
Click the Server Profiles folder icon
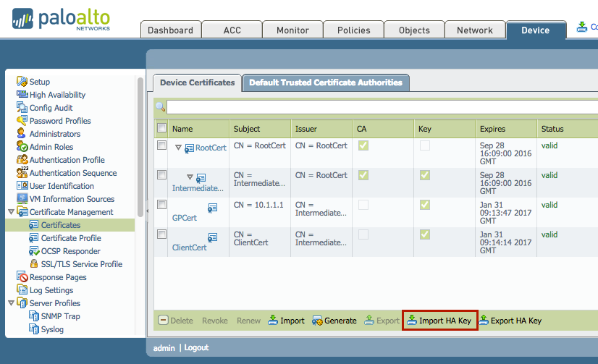coord(22,302)
